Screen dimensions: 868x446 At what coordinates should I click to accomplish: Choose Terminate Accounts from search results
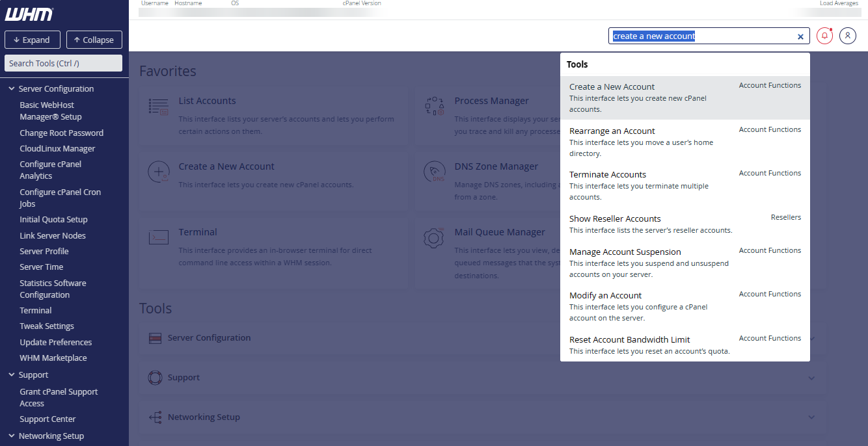click(685, 185)
